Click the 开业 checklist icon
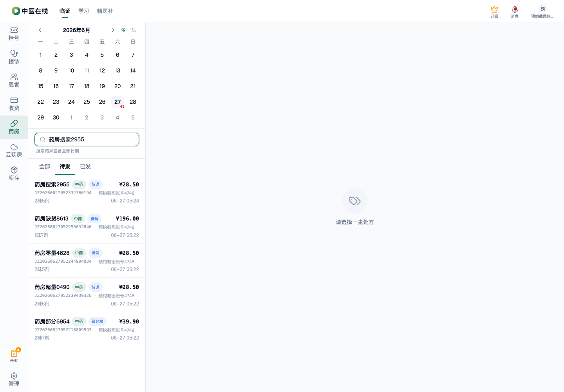The image size is (564, 392). point(14,356)
